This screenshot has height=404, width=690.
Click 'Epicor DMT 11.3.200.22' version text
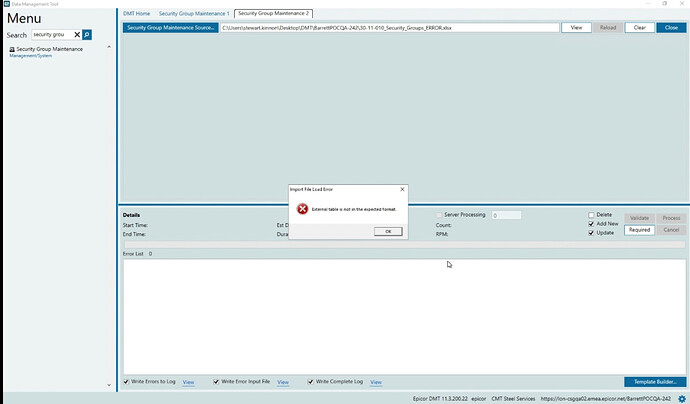[x=440, y=399]
